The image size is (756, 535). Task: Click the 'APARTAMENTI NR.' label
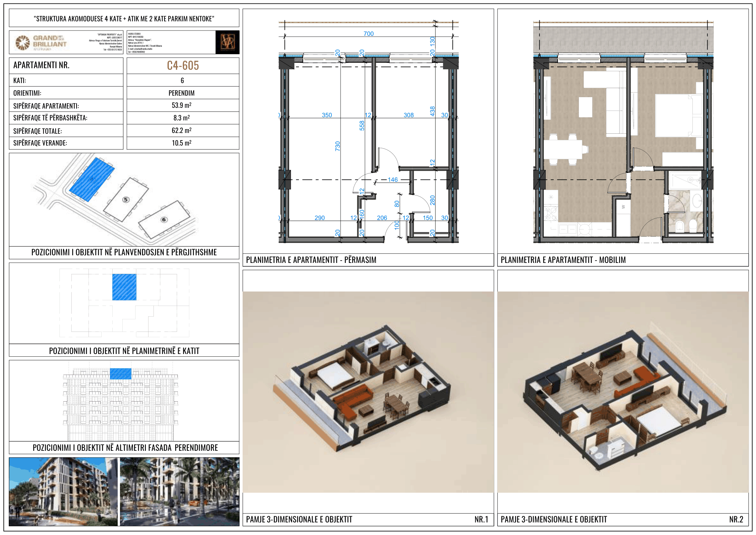(41, 65)
